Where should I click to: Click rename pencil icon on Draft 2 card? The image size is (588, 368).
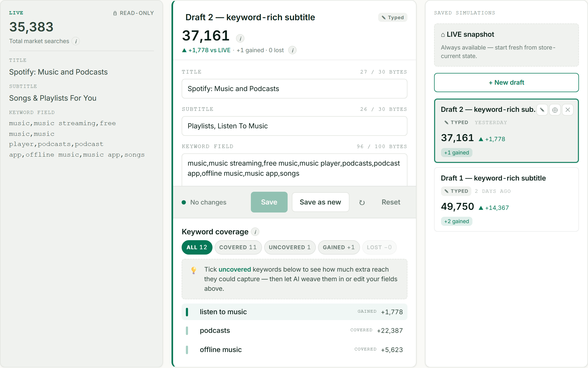[x=542, y=110]
